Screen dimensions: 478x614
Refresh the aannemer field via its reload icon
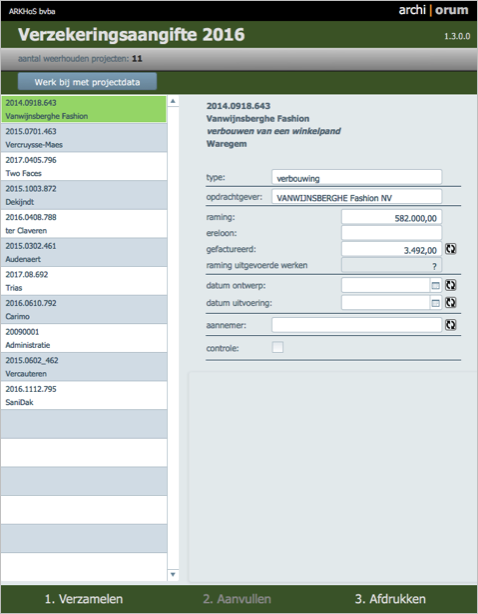[x=451, y=325]
